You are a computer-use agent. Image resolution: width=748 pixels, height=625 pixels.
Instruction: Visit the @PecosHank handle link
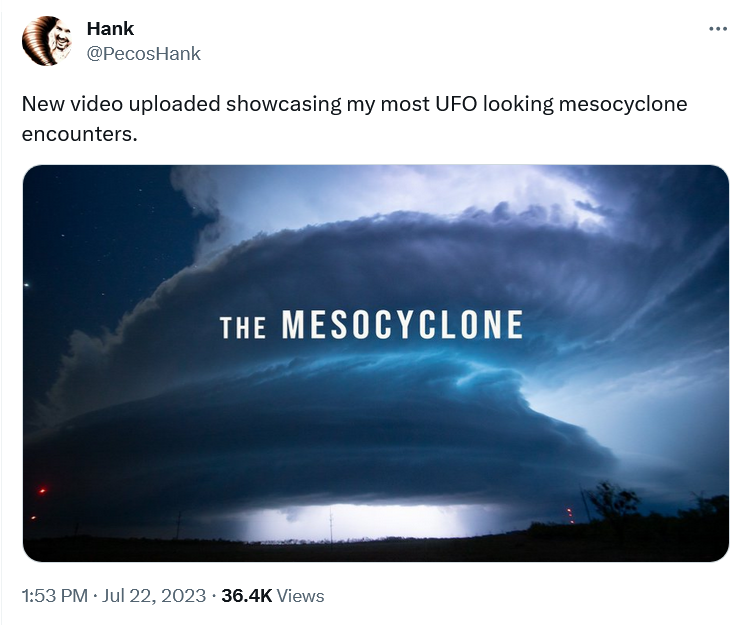(x=144, y=53)
